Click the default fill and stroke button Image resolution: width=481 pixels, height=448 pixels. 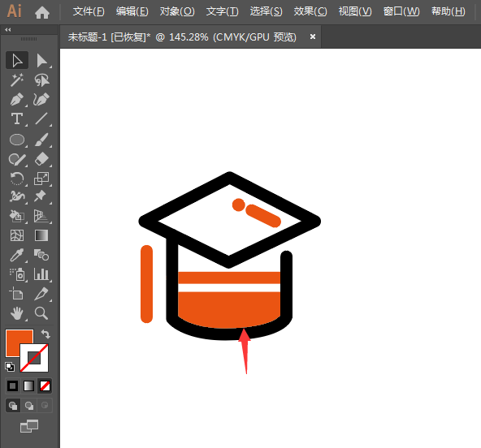(x=10, y=367)
